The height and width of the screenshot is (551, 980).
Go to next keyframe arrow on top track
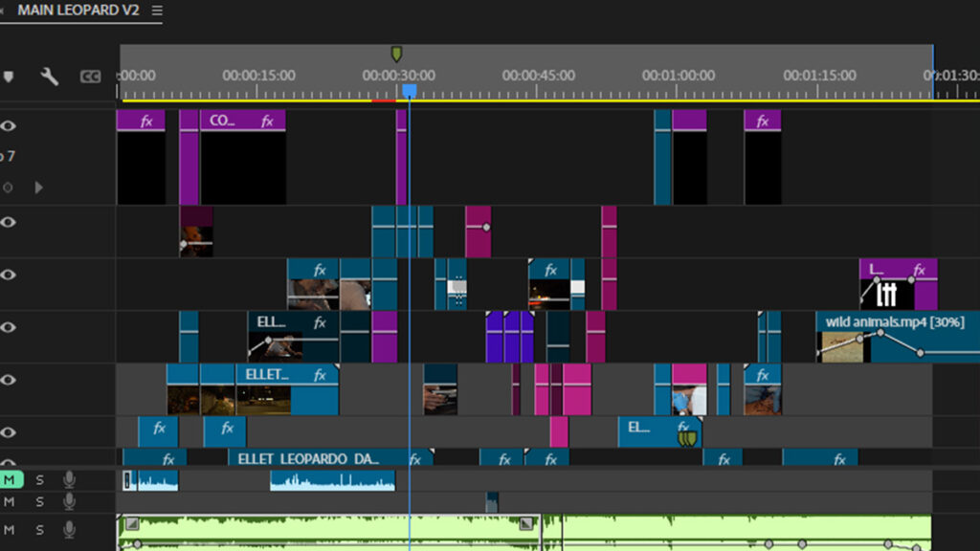tap(39, 187)
